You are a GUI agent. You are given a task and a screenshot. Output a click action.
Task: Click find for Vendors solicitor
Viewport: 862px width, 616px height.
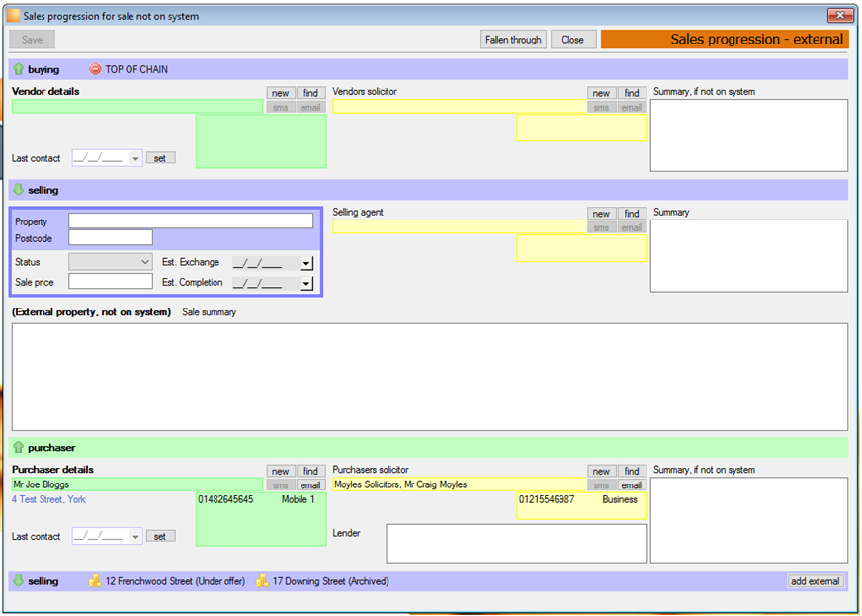pos(632,93)
